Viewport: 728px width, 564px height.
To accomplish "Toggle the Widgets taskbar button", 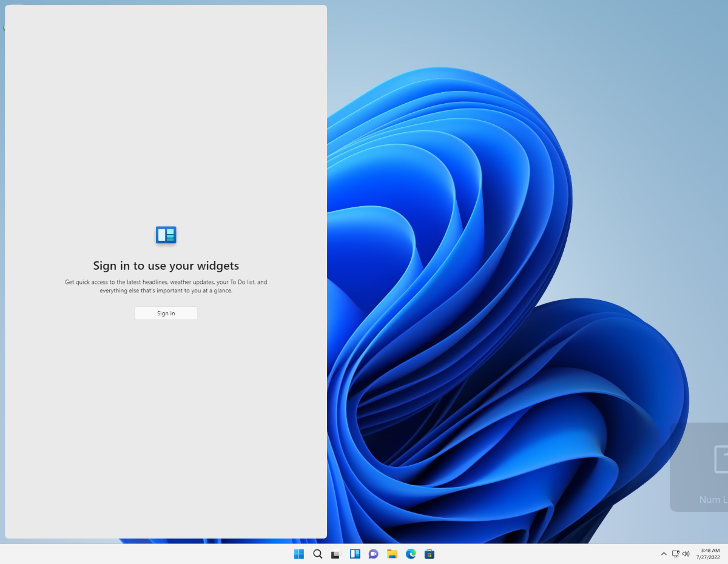I will point(355,554).
